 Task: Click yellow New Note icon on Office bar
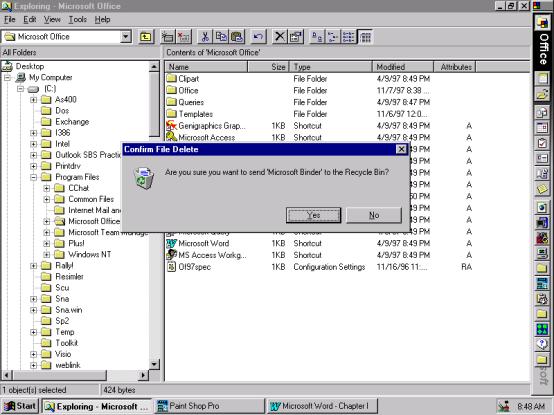point(542,189)
